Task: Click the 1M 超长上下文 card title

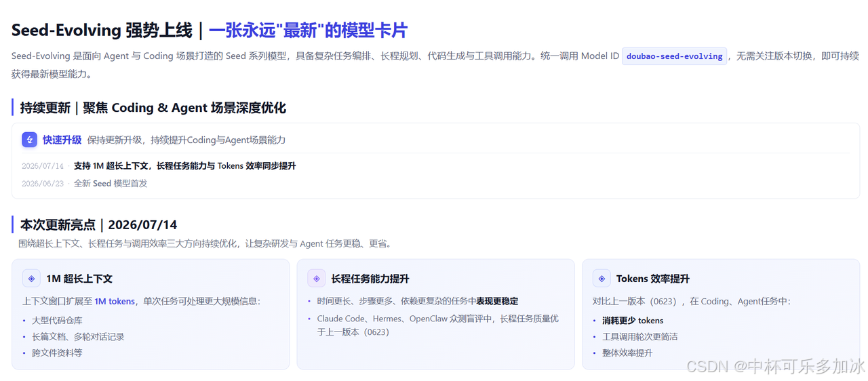Action: tap(79, 279)
